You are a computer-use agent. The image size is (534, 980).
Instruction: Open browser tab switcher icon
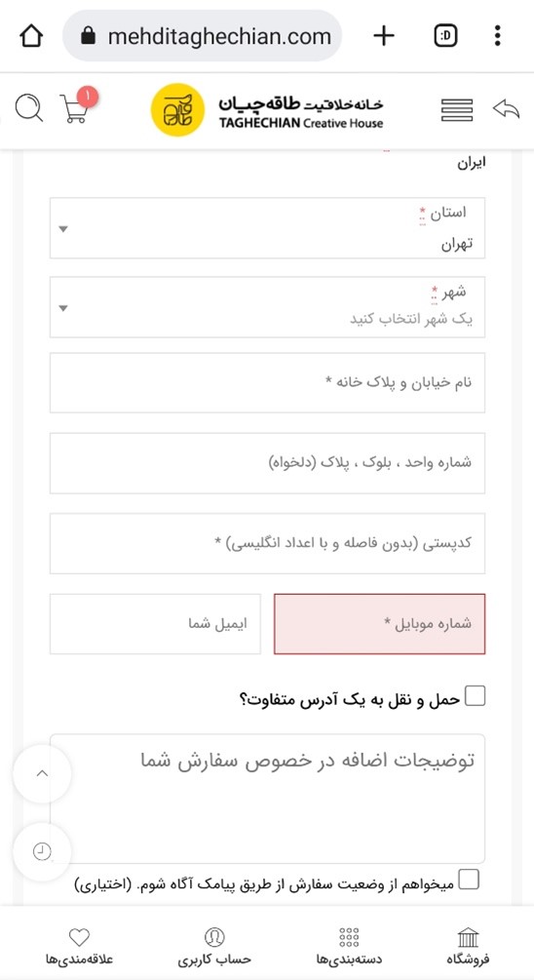[x=445, y=36]
